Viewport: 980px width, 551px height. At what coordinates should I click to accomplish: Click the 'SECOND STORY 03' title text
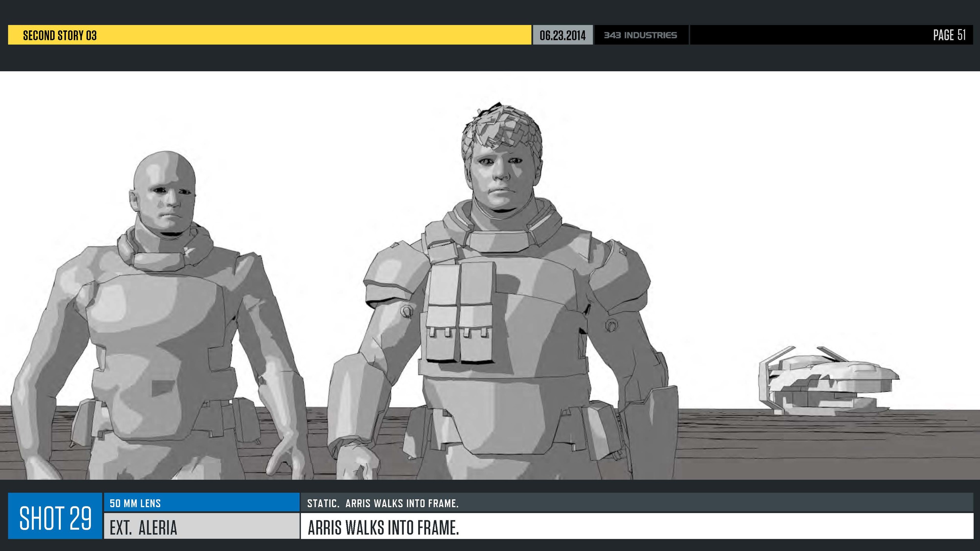pyautogui.click(x=60, y=35)
